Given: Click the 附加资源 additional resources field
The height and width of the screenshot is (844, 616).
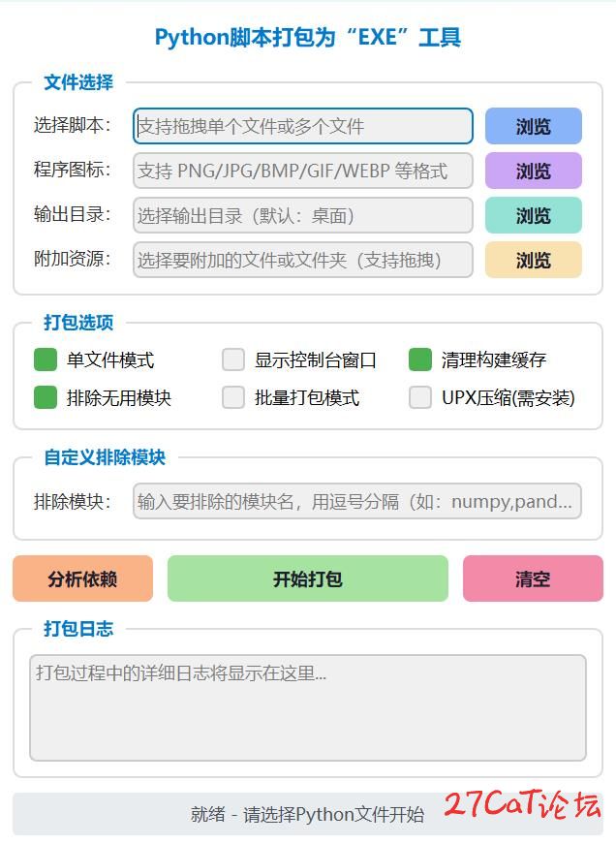Looking at the screenshot, I should pos(302,260).
